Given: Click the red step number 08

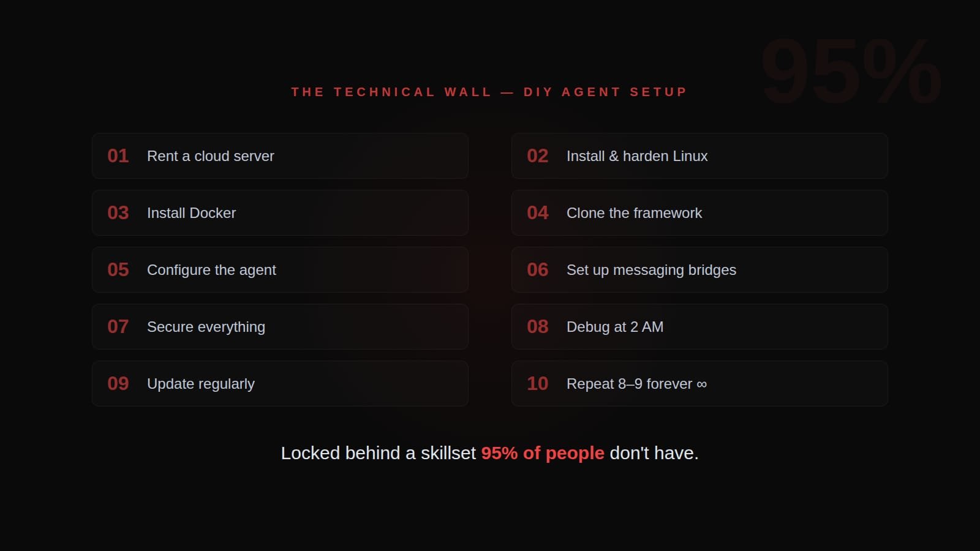Looking at the screenshot, I should (538, 326).
